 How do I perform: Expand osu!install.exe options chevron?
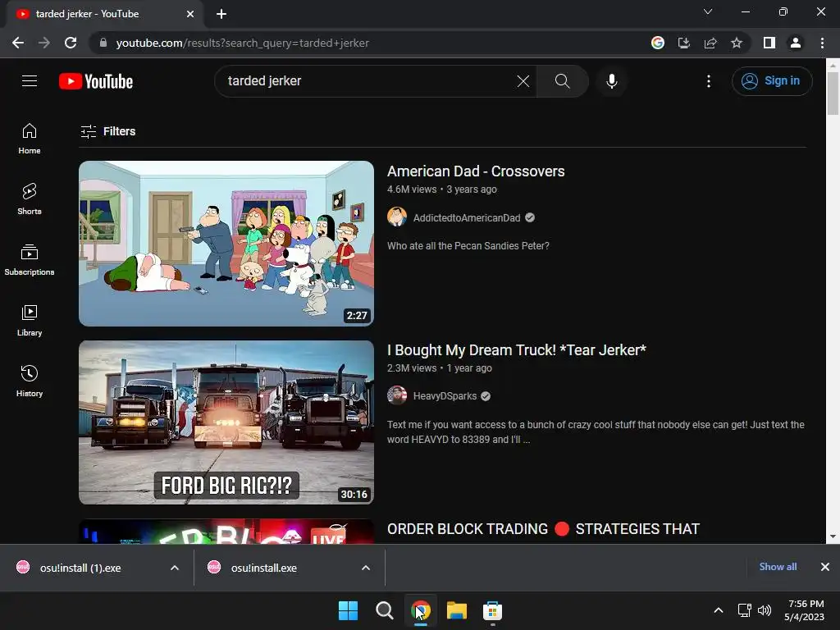click(366, 568)
